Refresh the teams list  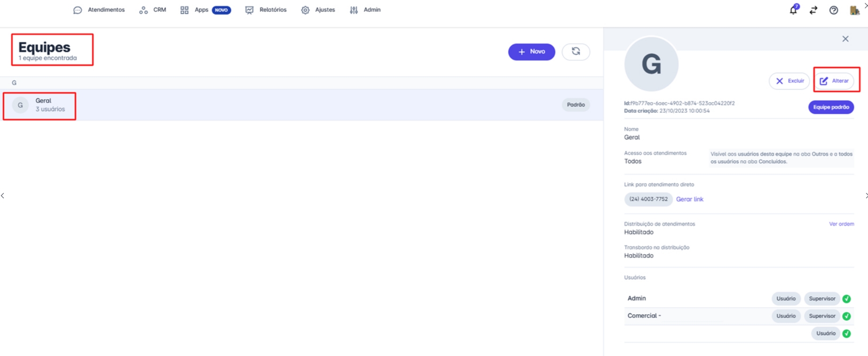coord(576,51)
